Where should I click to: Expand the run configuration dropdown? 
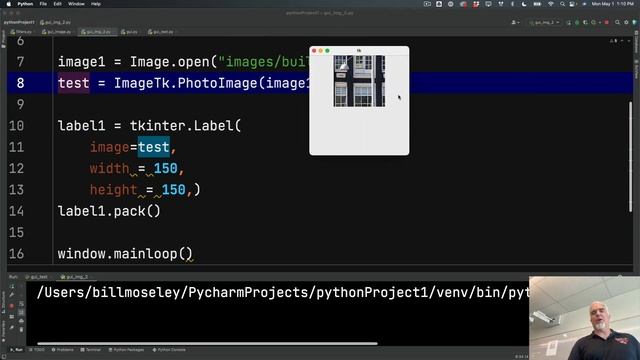tap(544, 22)
